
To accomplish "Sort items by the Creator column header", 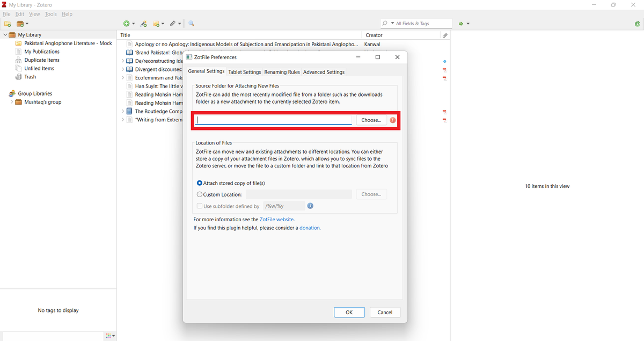I will pos(401,35).
